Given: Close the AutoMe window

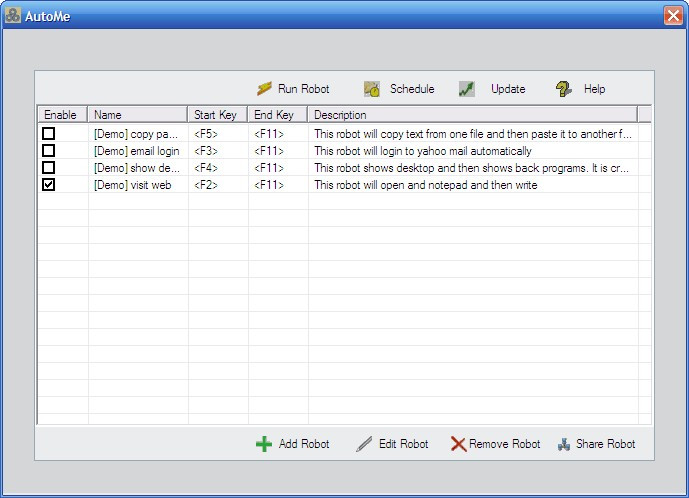Looking at the screenshot, I should [673, 16].
